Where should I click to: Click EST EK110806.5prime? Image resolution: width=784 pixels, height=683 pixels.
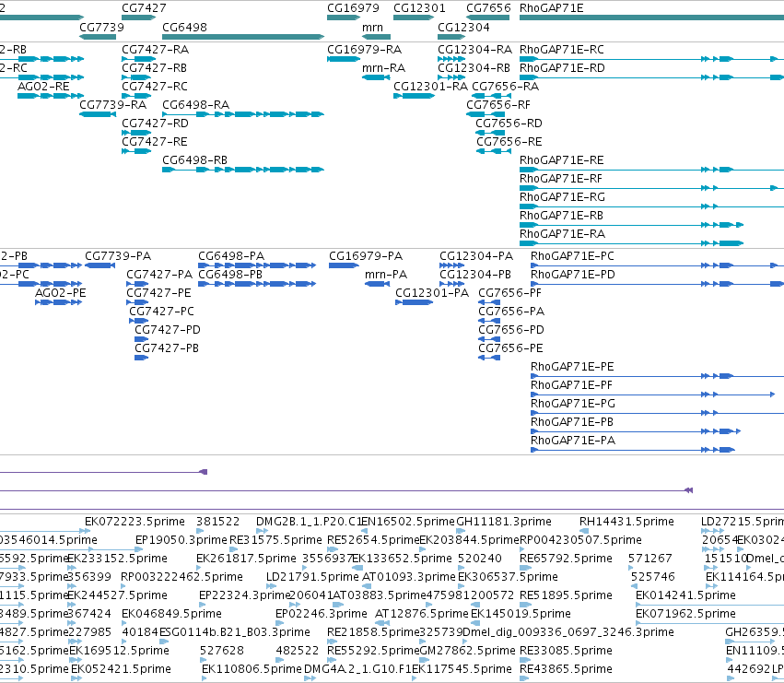252,668
